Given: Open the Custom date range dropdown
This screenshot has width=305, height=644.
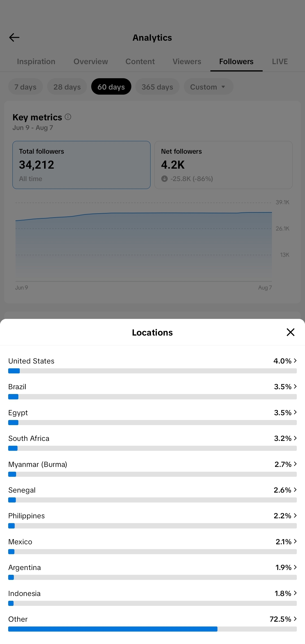Looking at the screenshot, I should coord(208,87).
